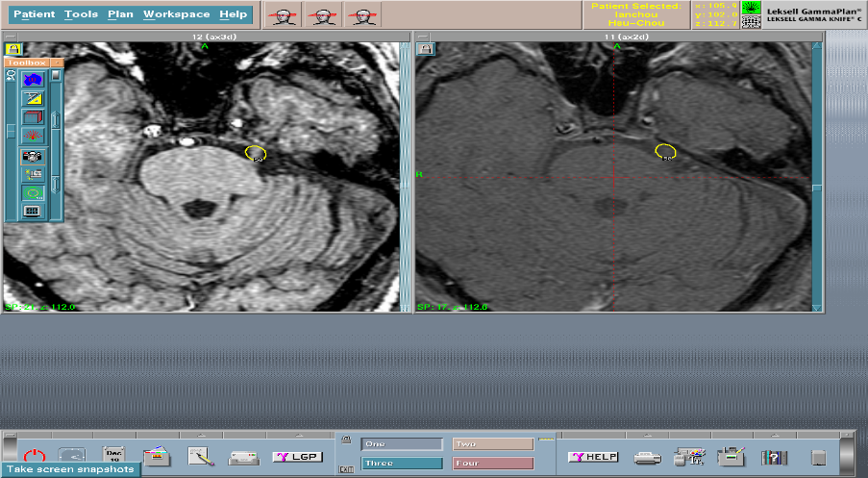
Task: Select the red shot beams tool in Toolbox
Action: (33, 136)
